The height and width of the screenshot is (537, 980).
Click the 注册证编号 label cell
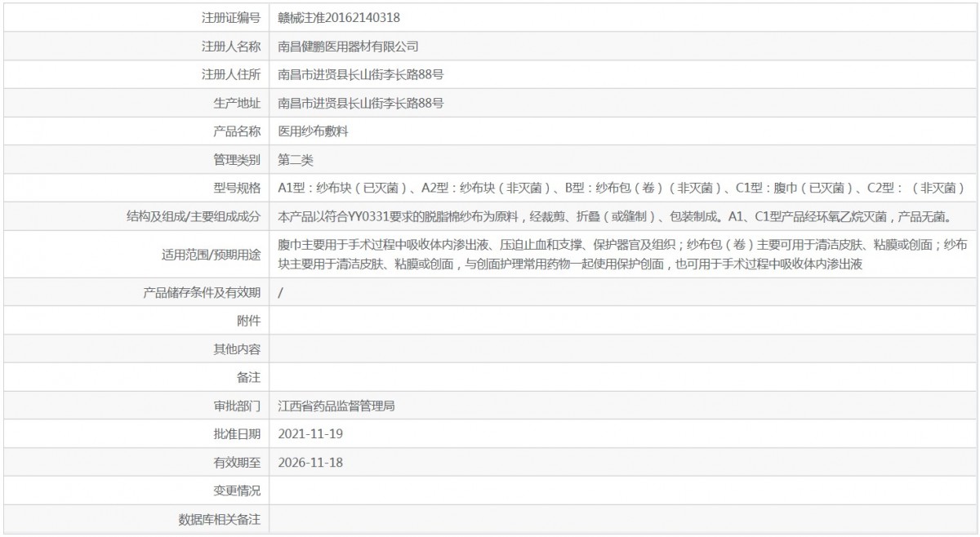pyautogui.click(x=231, y=17)
